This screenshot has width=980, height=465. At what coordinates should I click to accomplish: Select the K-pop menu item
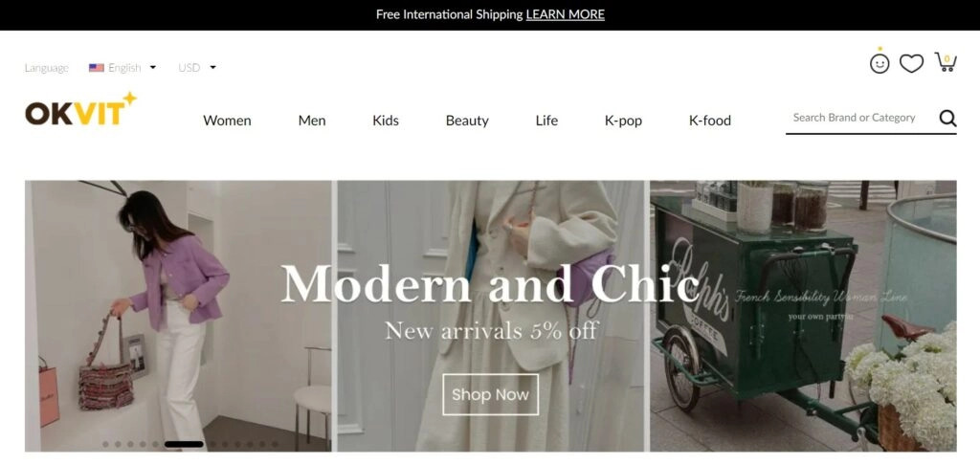623,121
